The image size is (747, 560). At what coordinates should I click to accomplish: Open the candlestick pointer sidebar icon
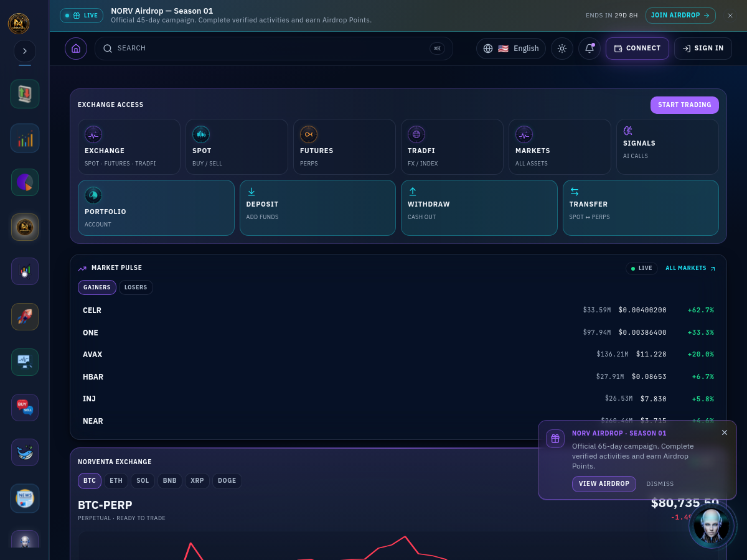tap(25, 271)
